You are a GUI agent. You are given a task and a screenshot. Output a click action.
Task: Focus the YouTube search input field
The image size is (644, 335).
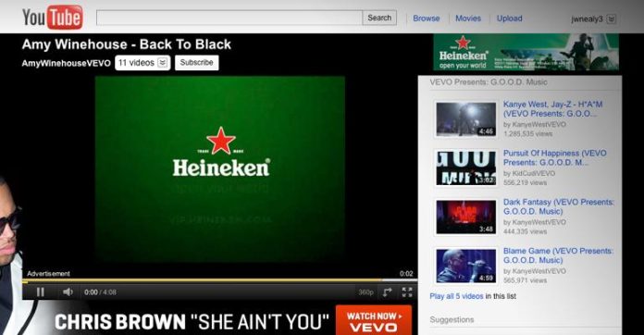pos(229,18)
